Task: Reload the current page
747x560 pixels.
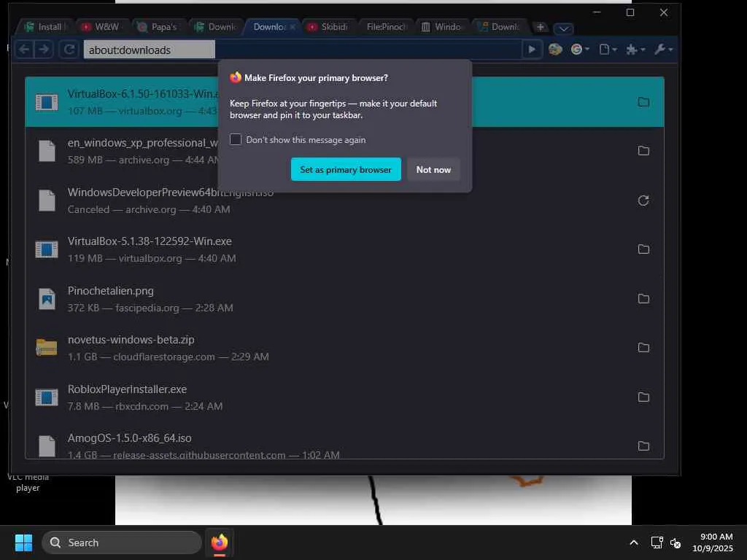Action: coord(69,50)
